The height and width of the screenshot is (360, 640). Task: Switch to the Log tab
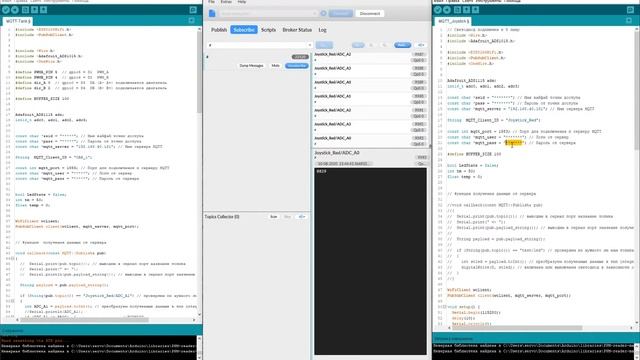point(322,30)
